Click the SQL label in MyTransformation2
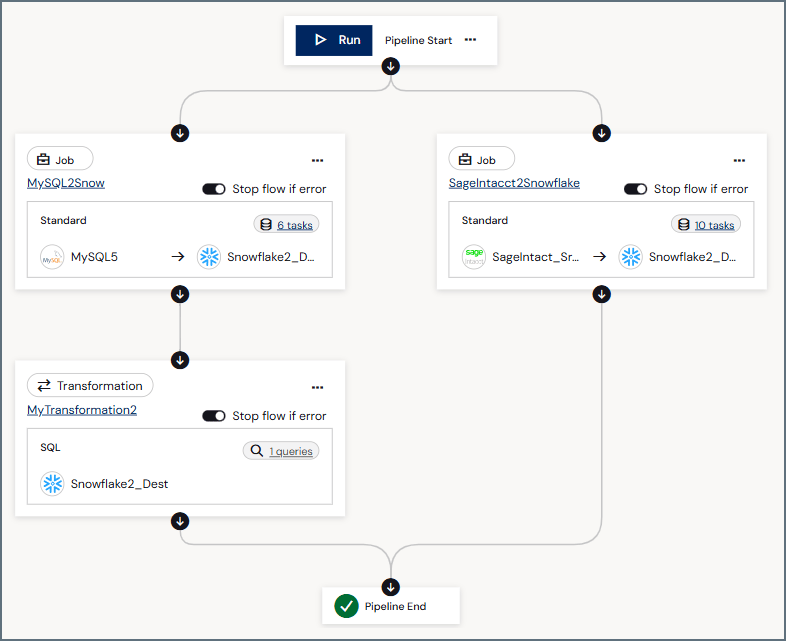 [x=50, y=448]
